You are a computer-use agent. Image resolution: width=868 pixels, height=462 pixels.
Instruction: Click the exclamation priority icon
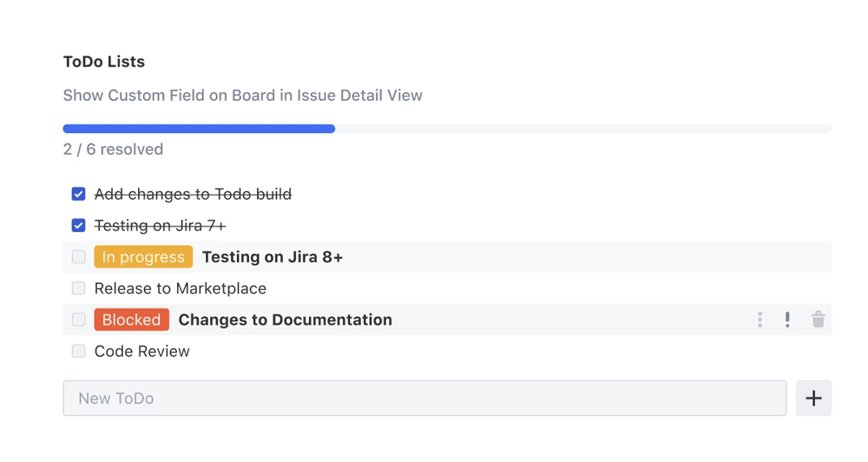coord(787,320)
